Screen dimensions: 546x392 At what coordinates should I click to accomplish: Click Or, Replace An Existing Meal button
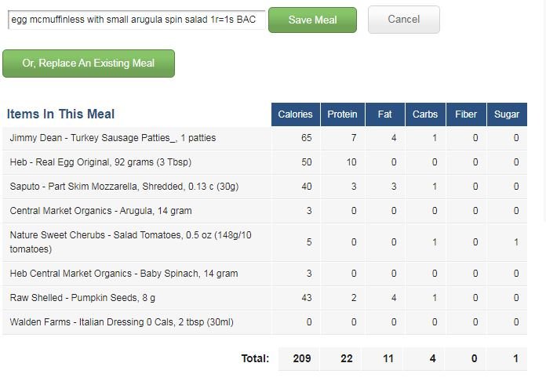[89, 64]
